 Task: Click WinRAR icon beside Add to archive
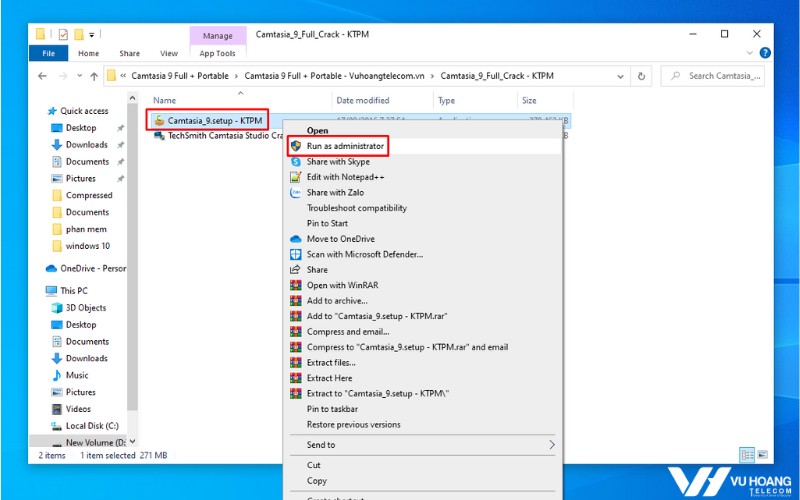[295, 301]
